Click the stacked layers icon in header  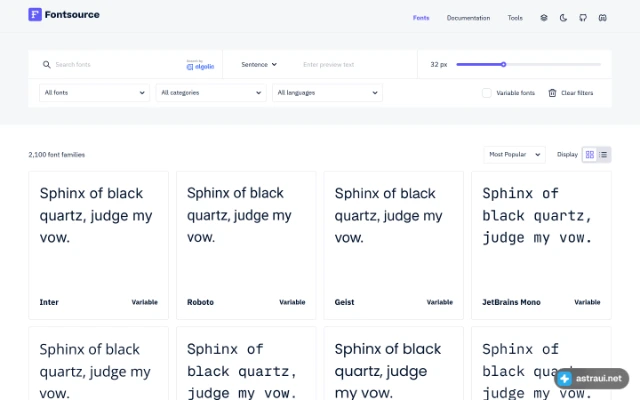[544, 18]
